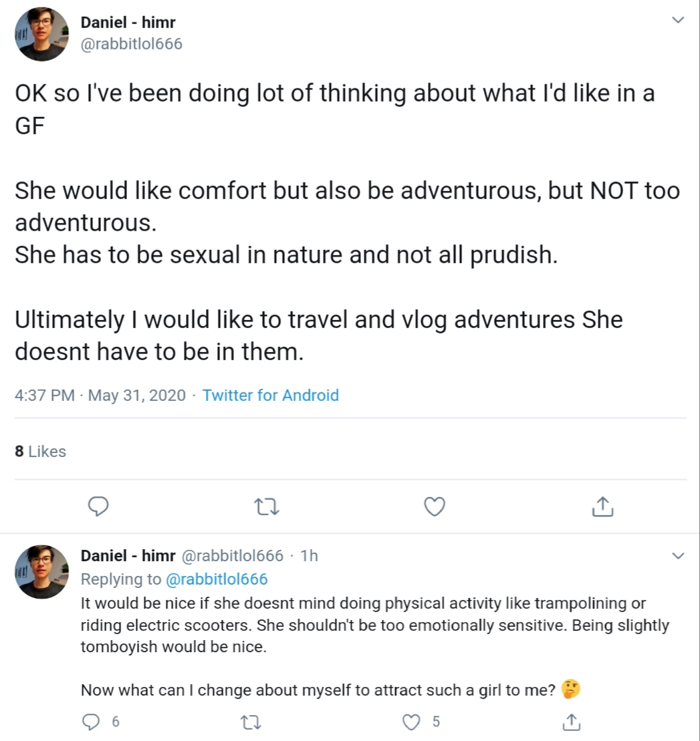The width and height of the screenshot is (700, 741).
Task: Click the Twitter for Android link
Action: tap(271, 395)
